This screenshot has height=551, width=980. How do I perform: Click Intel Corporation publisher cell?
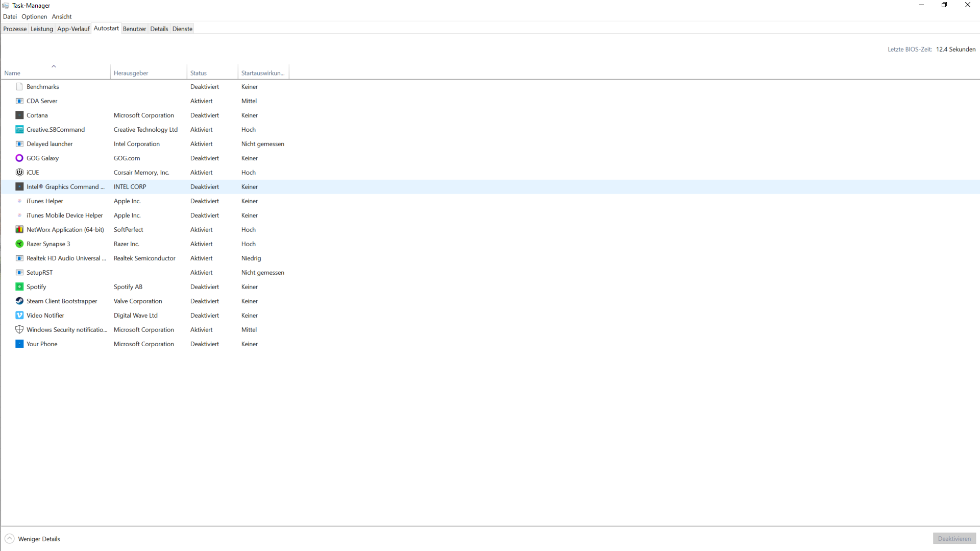point(137,144)
